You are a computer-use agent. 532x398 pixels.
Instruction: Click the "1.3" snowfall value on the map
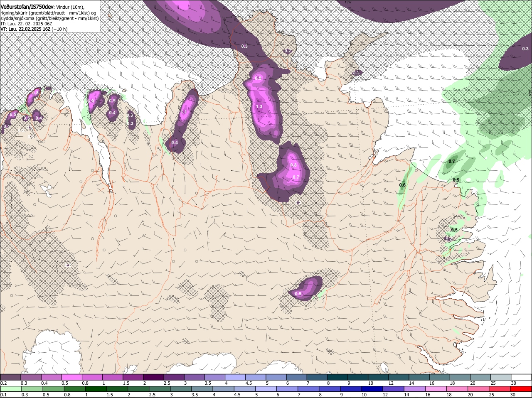(259, 107)
